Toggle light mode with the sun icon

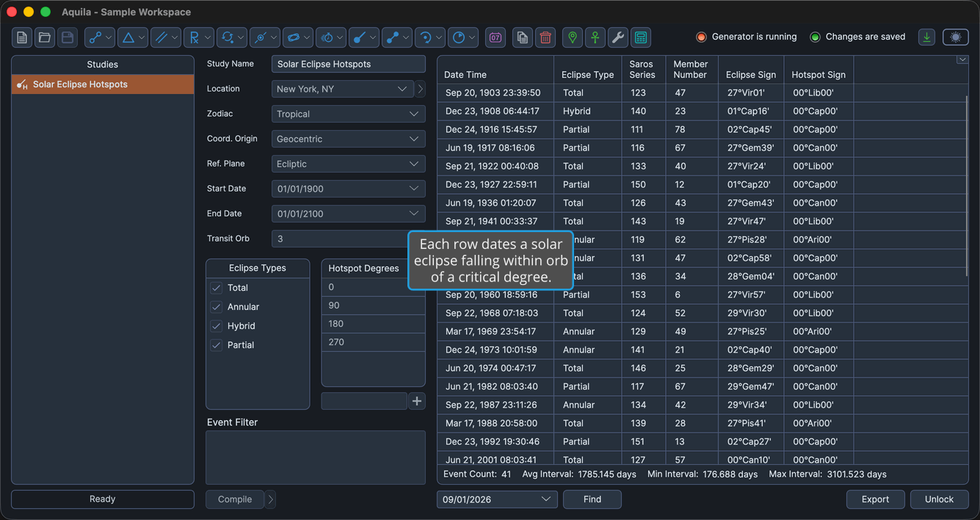[956, 37]
